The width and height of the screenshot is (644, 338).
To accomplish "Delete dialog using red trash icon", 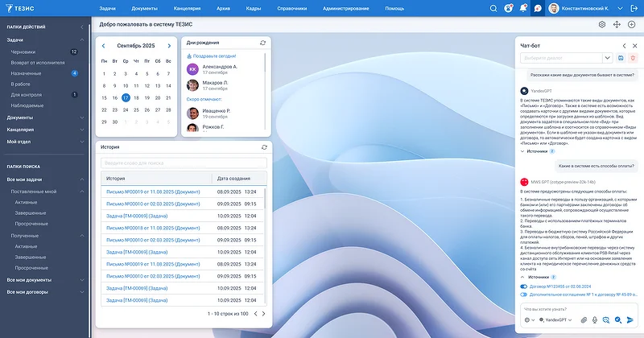I will (x=633, y=58).
